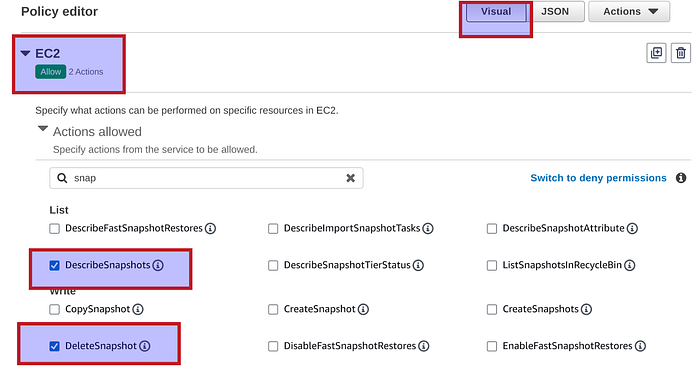Uncheck the DeleteSnapshot checkbox
This screenshot has width=700, height=374.
pyautogui.click(x=54, y=346)
